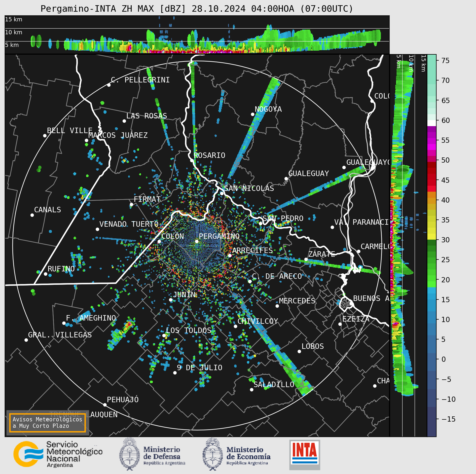Click the radar beam spike toward Nogoya

point(254,128)
